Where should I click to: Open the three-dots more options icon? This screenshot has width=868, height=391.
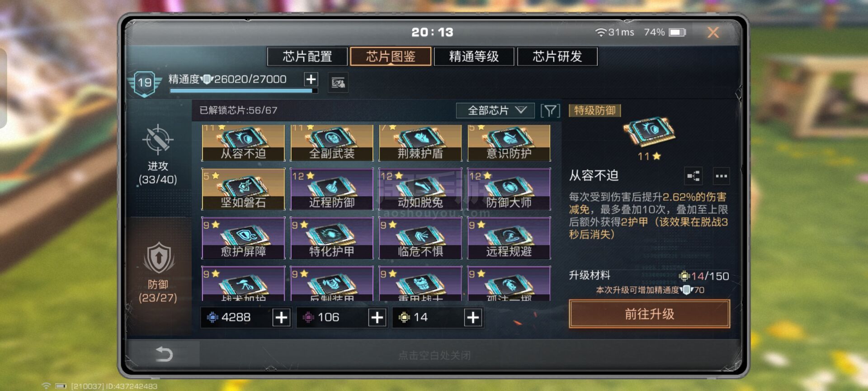722,176
